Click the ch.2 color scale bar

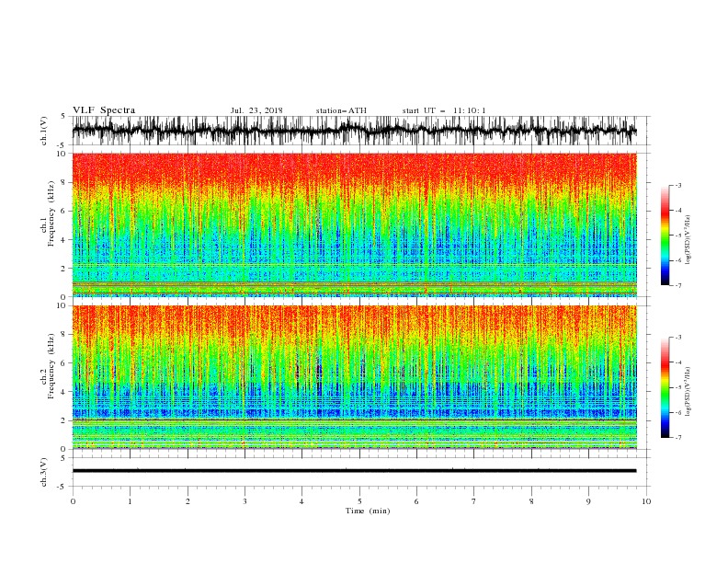665,387
